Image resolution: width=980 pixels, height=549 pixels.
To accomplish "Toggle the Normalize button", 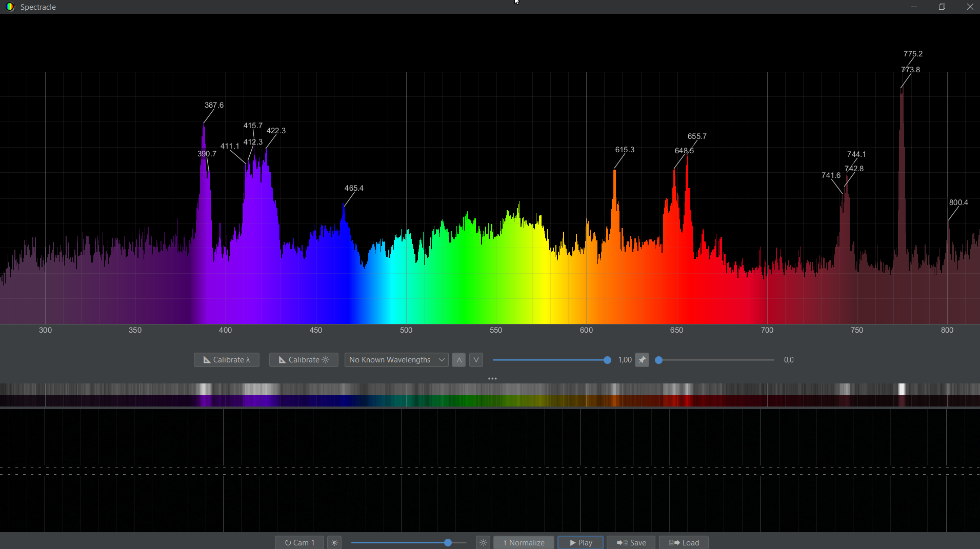I will click(524, 542).
